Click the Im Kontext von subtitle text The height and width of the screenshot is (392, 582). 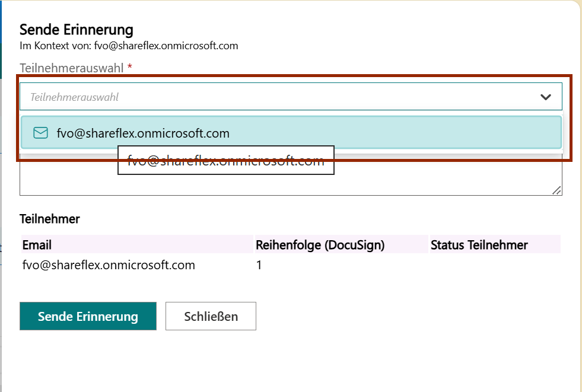coord(129,46)
